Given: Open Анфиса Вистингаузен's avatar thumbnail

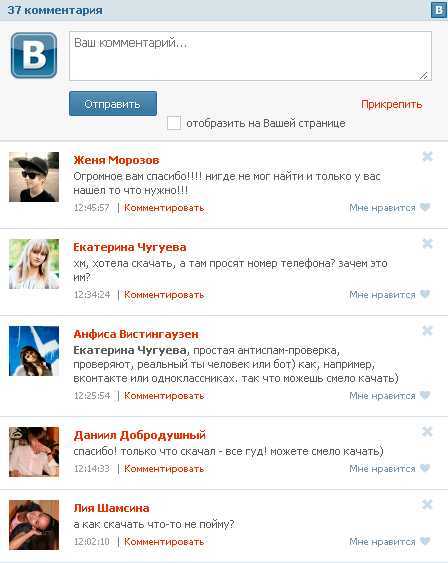Looking at the screenshot, I should coord(34,351).
